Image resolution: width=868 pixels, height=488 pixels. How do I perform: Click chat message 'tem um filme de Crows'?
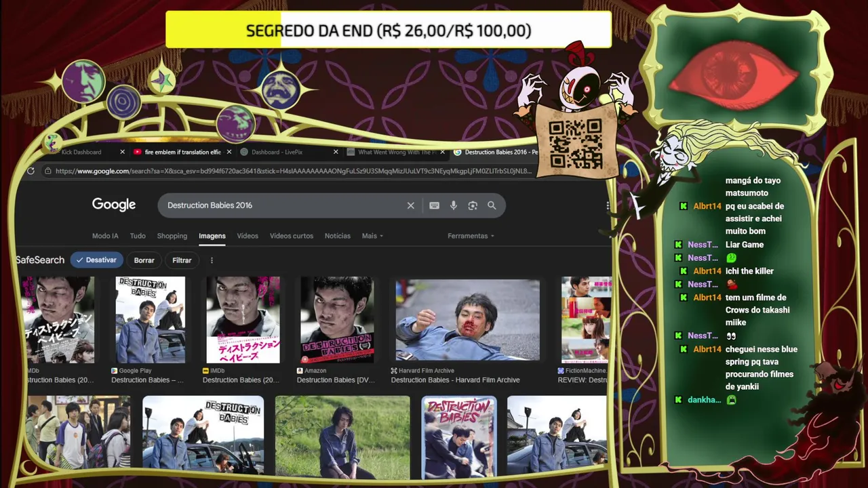[757, 310]
